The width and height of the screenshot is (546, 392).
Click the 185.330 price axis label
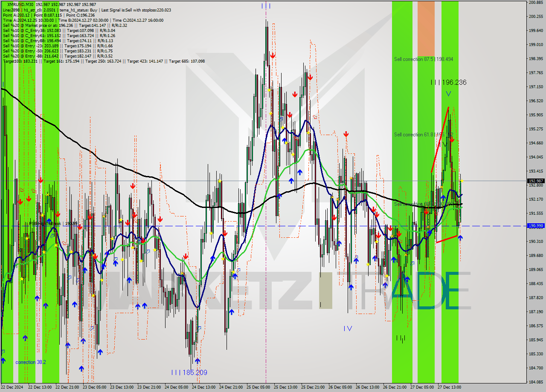(x=536, y=354)
